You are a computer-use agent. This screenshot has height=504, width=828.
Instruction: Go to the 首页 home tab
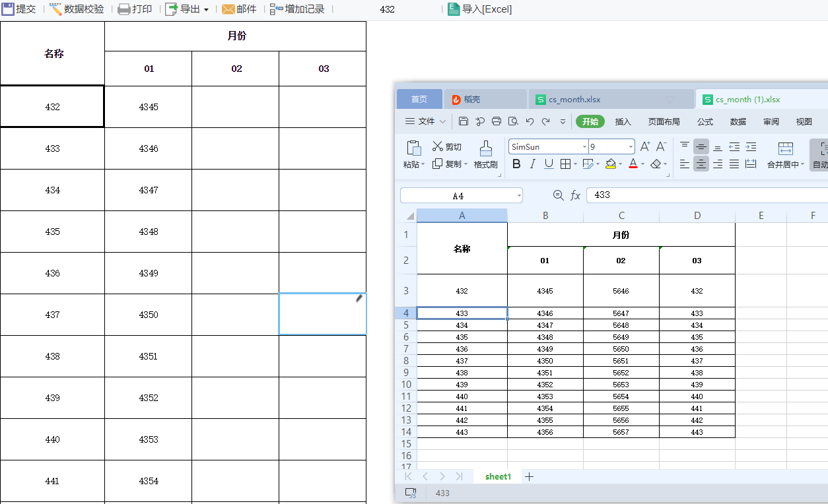click(x=419, y=100)
